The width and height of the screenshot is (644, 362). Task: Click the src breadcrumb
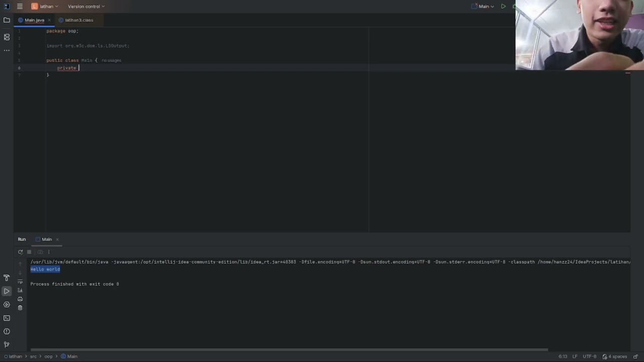(33, 356)
